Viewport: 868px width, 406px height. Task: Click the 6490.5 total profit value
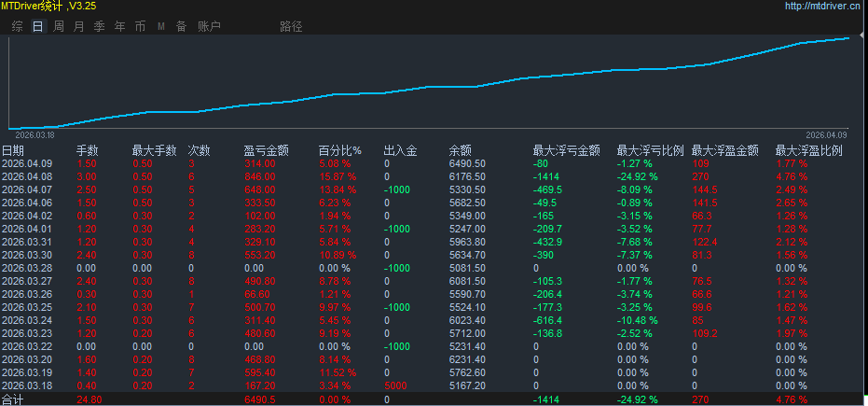[x=259, y=399]
